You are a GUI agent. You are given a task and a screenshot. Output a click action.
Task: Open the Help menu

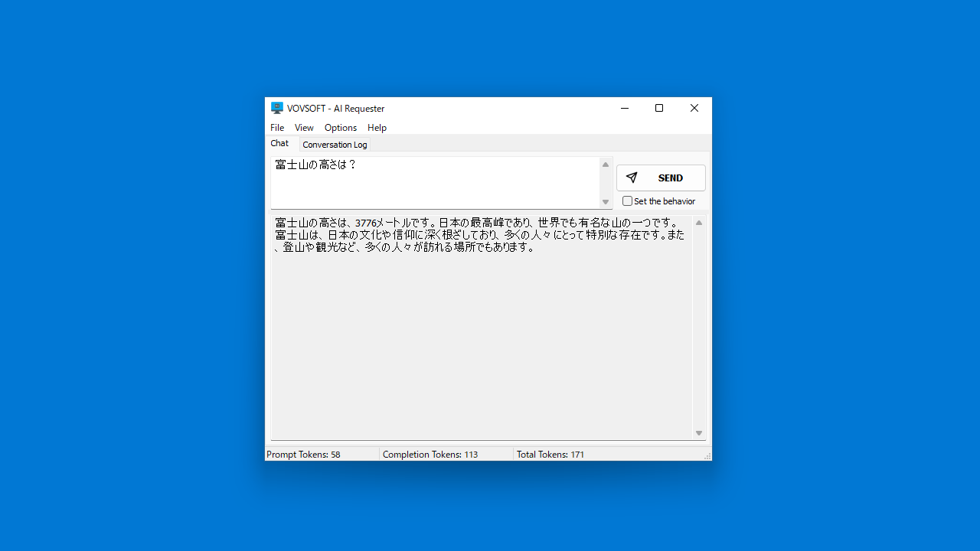377,128
